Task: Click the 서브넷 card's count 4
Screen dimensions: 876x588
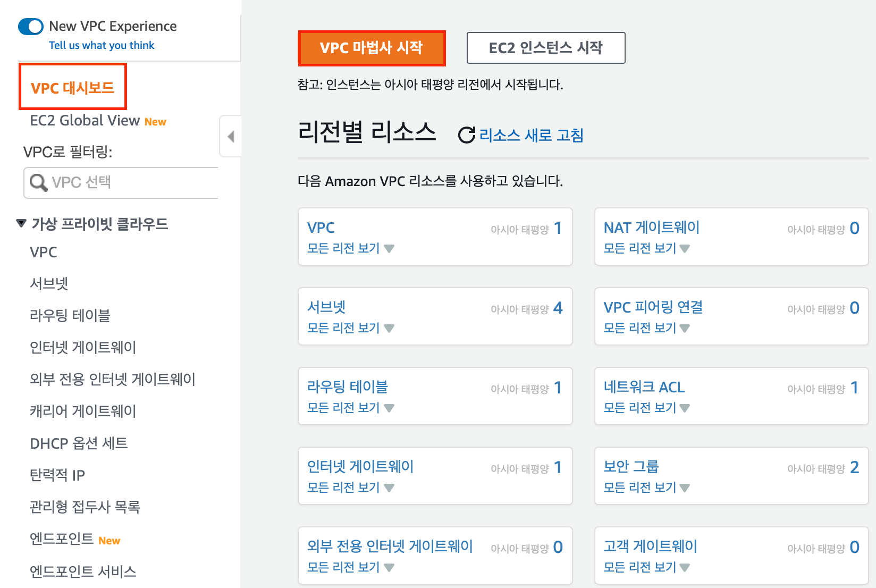Action: click(x=558, y=308)
